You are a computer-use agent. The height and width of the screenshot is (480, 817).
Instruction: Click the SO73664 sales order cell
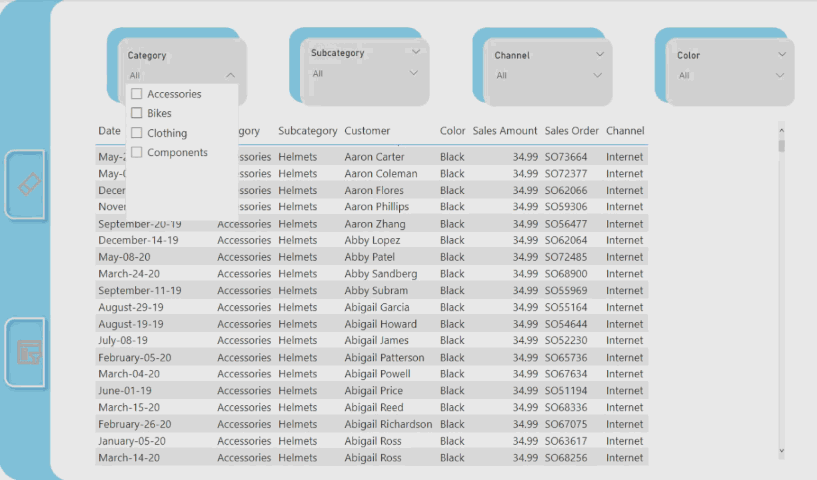(x=566, y=157)
